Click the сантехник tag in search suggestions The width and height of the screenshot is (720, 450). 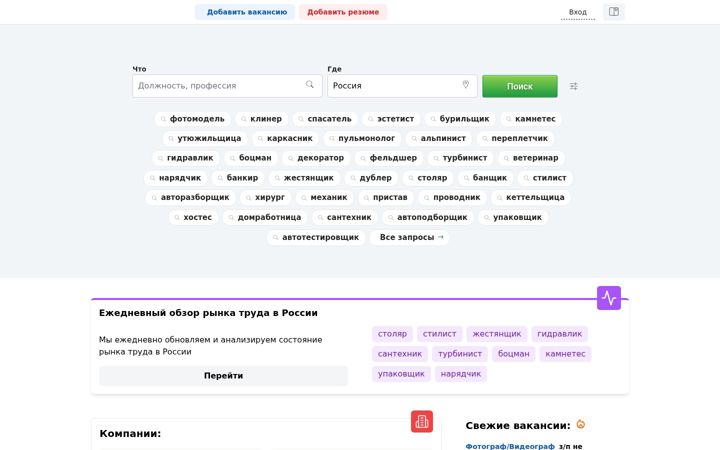click(345, 217)
